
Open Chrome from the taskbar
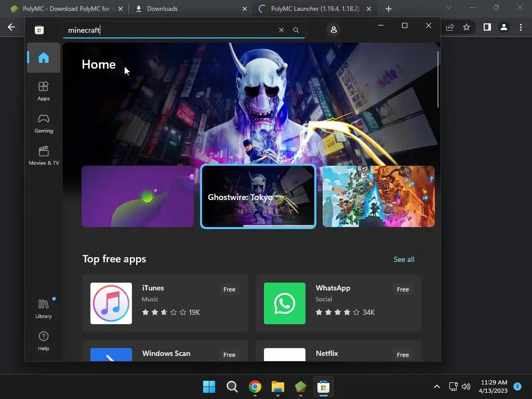click(x=255, y=387)
